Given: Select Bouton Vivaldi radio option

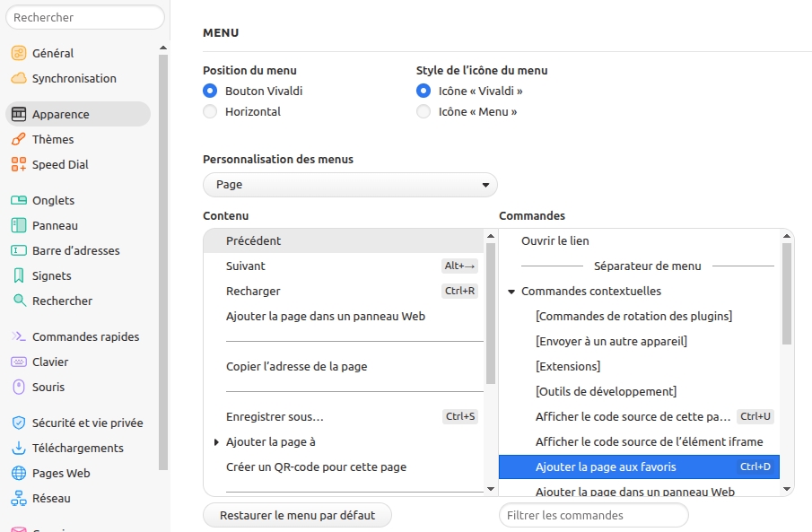Looking at the screenshot, I should [210, 91].
